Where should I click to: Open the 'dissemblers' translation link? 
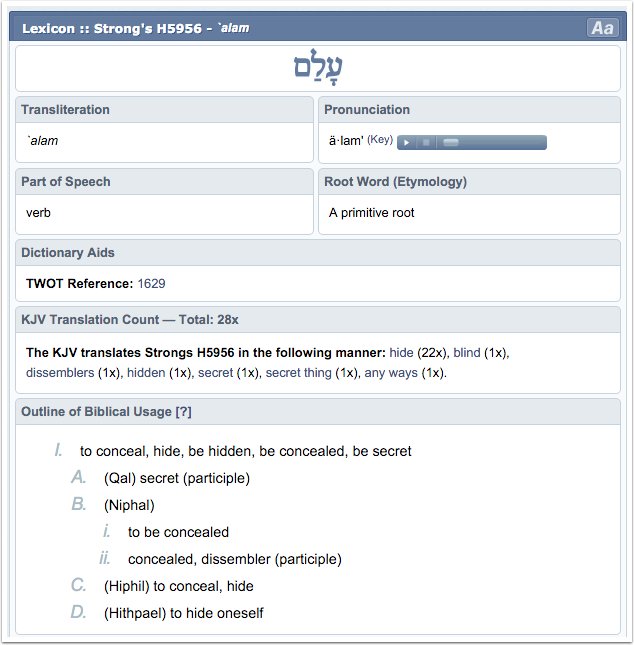click(x=60, y=373)
